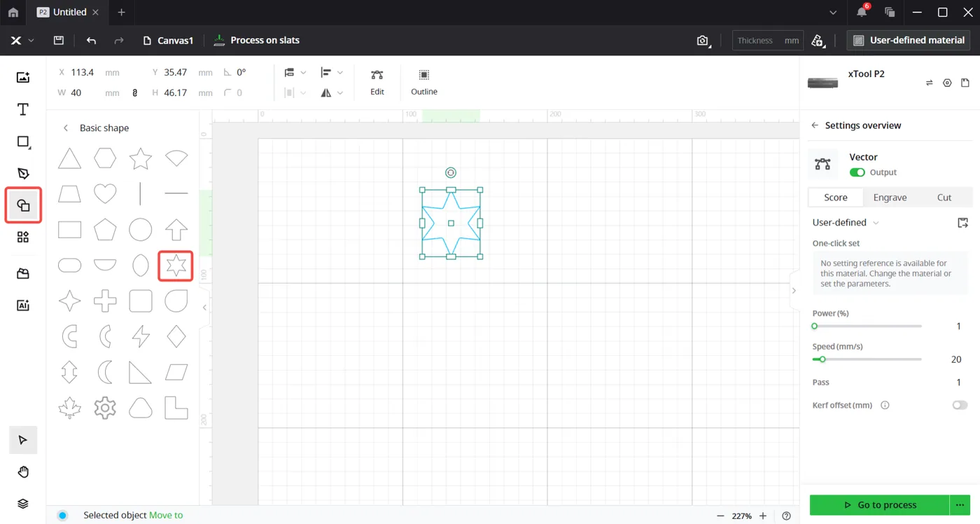Open the insert image tool

pyautogui.click(x=23, y=77)
